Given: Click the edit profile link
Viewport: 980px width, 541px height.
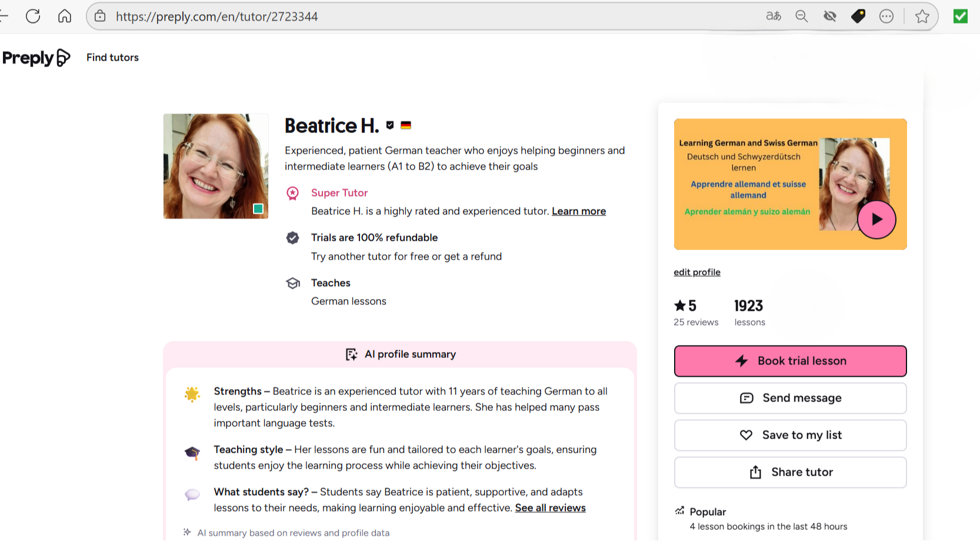Looking at the screenshot, I should pyautogui.click(x=697, y=272).
